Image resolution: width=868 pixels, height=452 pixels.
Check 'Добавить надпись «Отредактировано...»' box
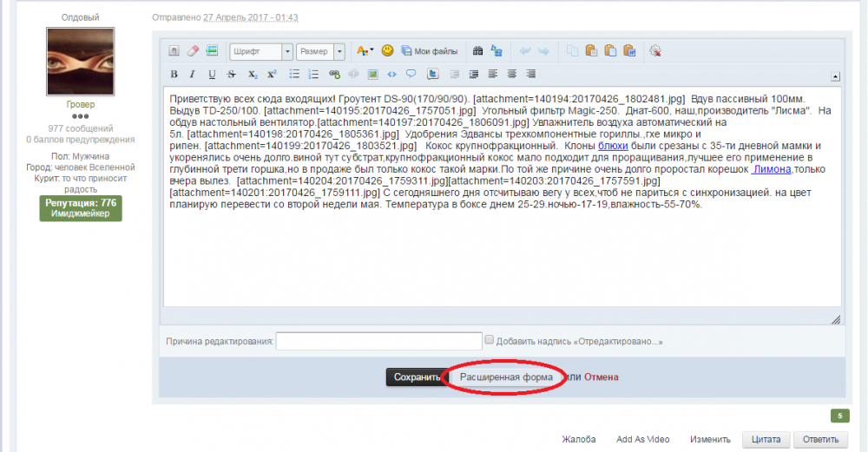489,340
